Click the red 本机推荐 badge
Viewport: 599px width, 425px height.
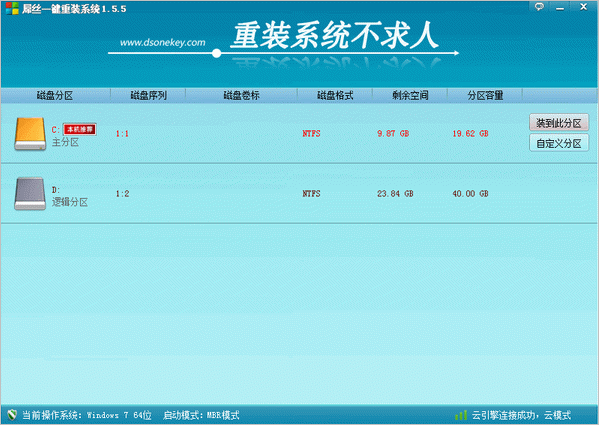point(80,129)
